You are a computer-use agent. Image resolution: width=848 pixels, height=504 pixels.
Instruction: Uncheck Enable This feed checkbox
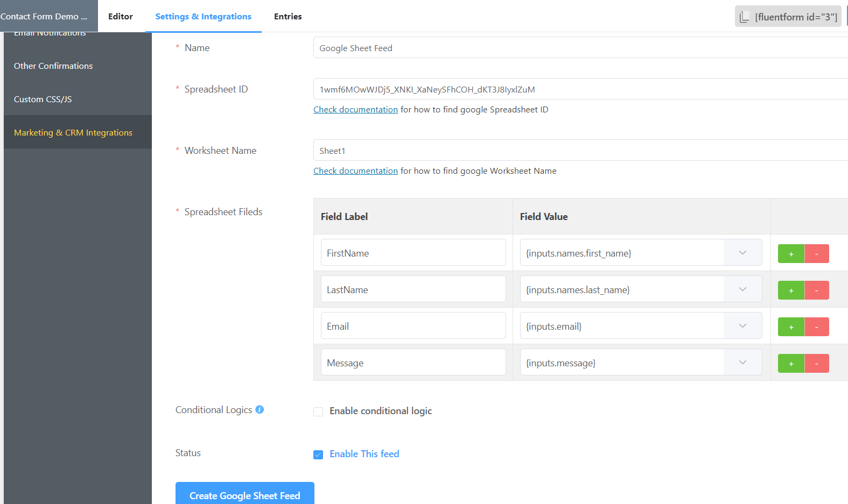(318, 455)
